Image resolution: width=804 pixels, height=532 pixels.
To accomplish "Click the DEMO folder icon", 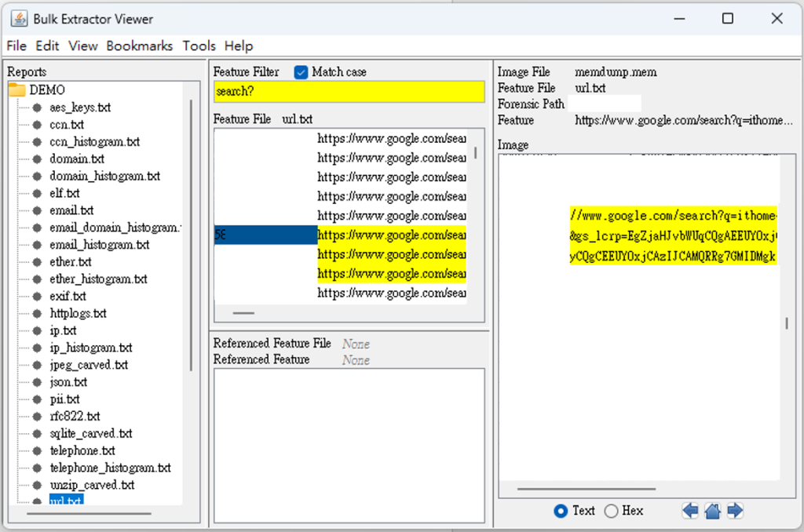I will [x=17, y=89].
